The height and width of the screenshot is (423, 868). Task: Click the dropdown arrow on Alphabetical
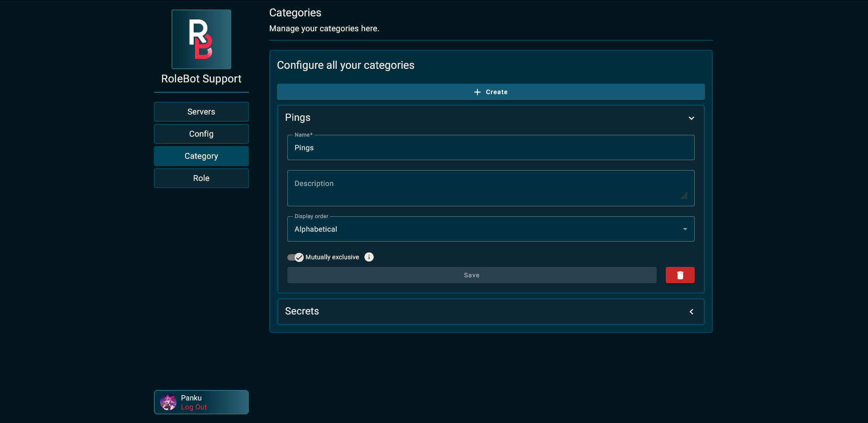(x=685, y=229)
